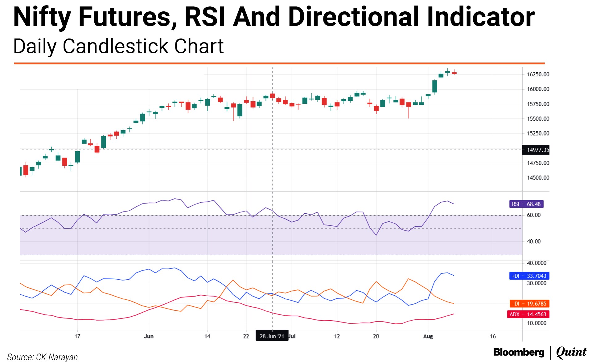Viewport: 592px width, 364px height.
Task: Click the 16 date label on time axis
Action: (493, 336)
